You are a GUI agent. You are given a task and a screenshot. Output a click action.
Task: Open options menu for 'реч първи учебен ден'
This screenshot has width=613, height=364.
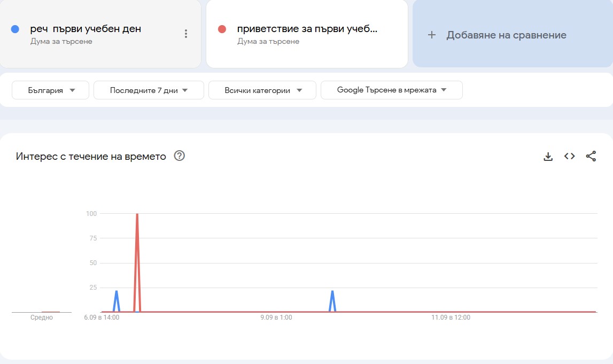185,33
